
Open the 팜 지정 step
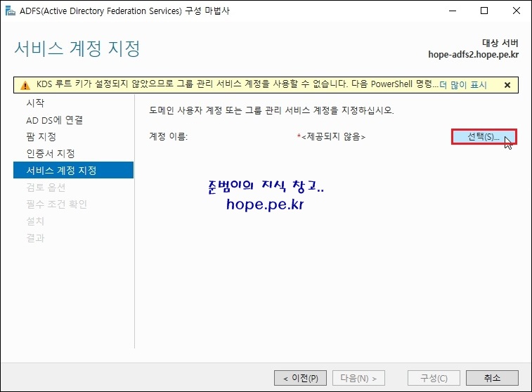[x=41, y=137]
